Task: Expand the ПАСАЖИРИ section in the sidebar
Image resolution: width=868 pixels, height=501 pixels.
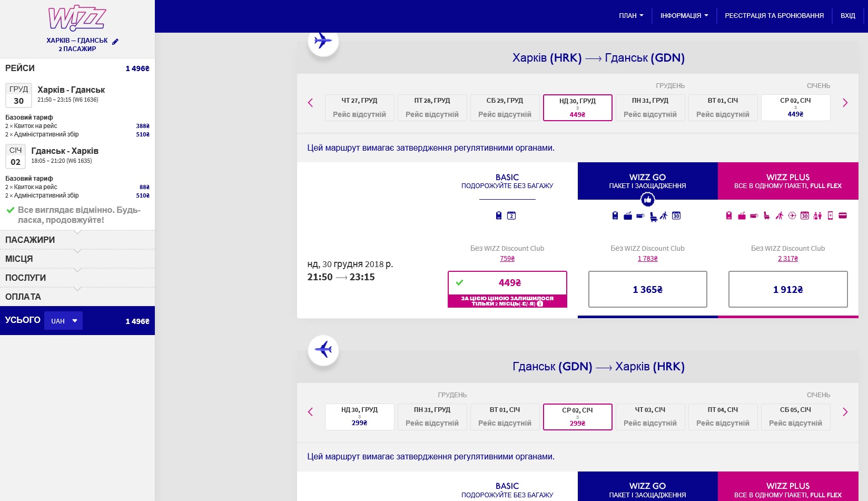Action: [x=30, y=240]
